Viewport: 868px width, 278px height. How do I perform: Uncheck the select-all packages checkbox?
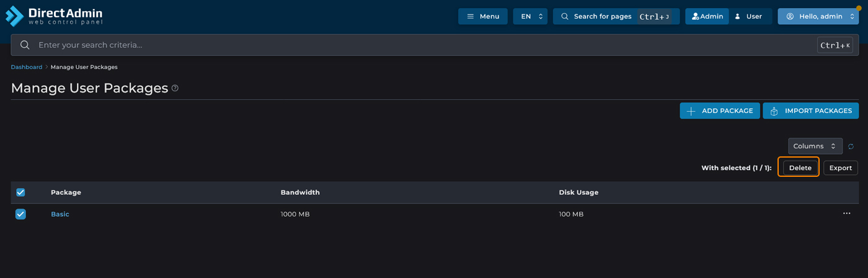[x=20, y=192]
